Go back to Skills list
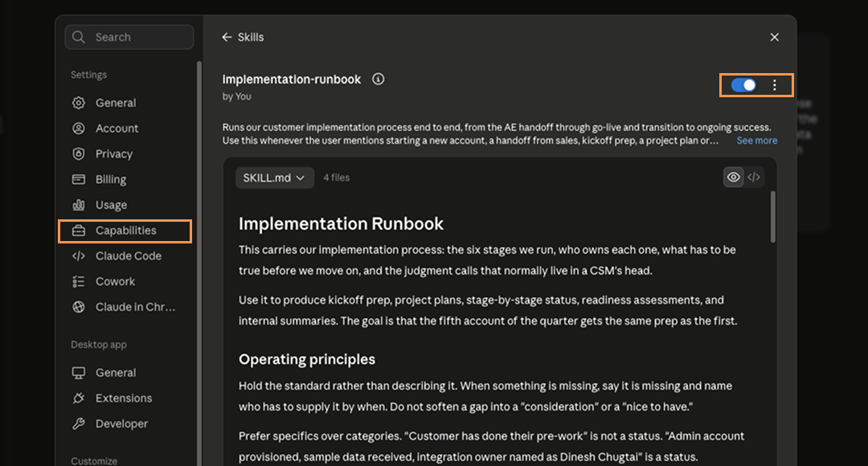This screenshot has width=868, height=466. pyautogui.click(x=243, y=37)
